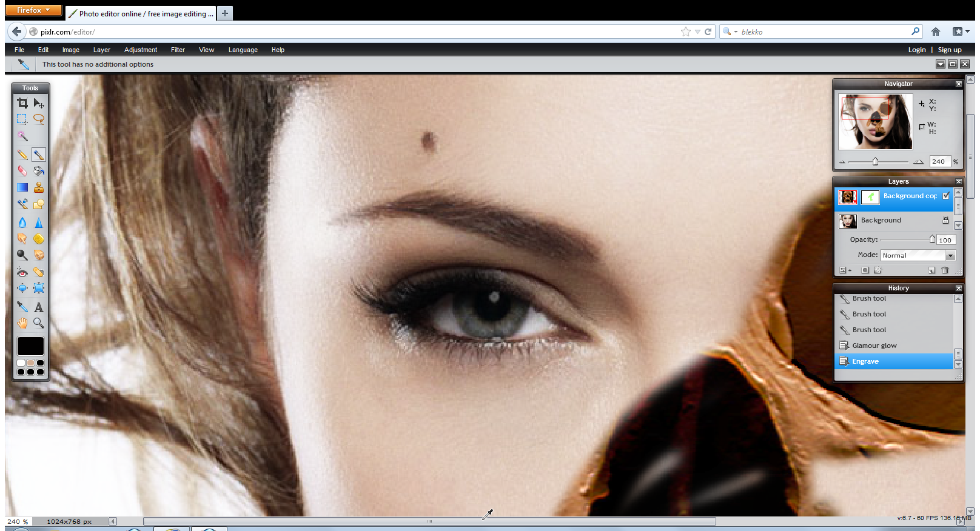Open the Adjustment menu
The width and height of the screenshot is (980, 531).
coord(141,50)
